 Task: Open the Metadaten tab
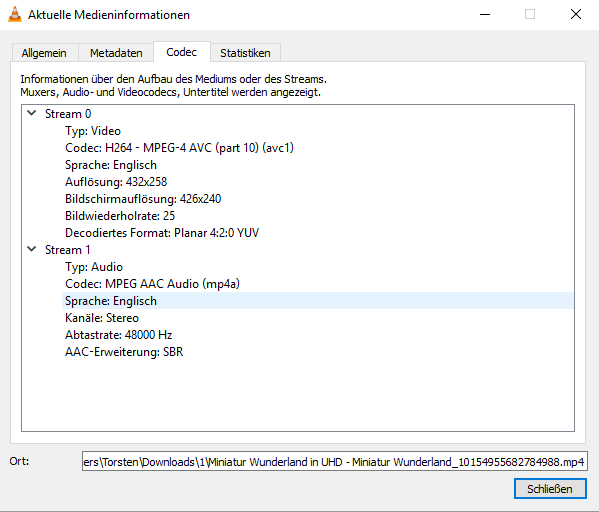tap(116, 53)
